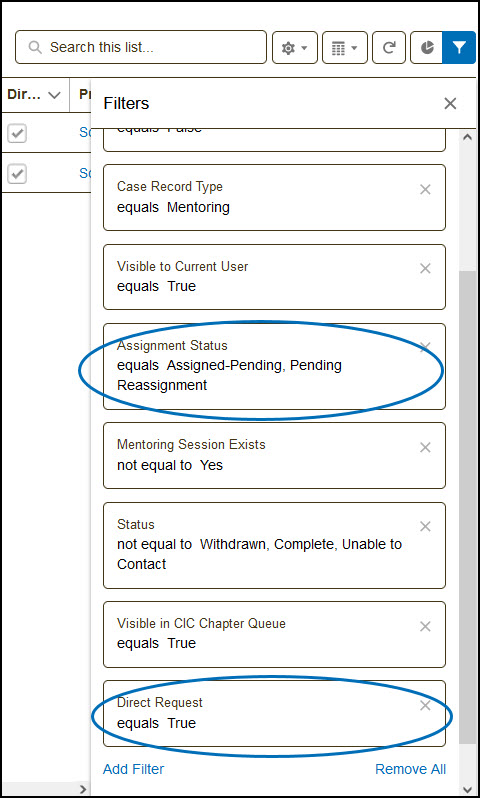Remove the Direct Request filter

tap(425, 705)
